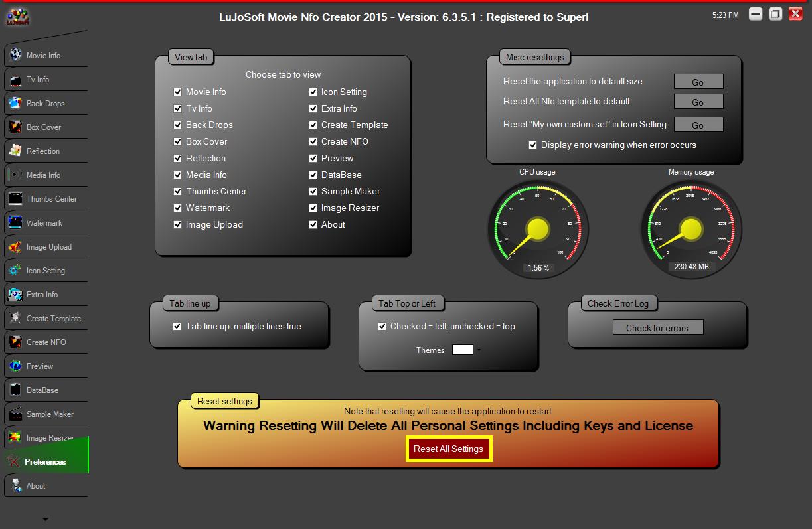Click the Back Drops sidebar icon
This screenshot has height=529, width=812.
(x=15, y=103)
